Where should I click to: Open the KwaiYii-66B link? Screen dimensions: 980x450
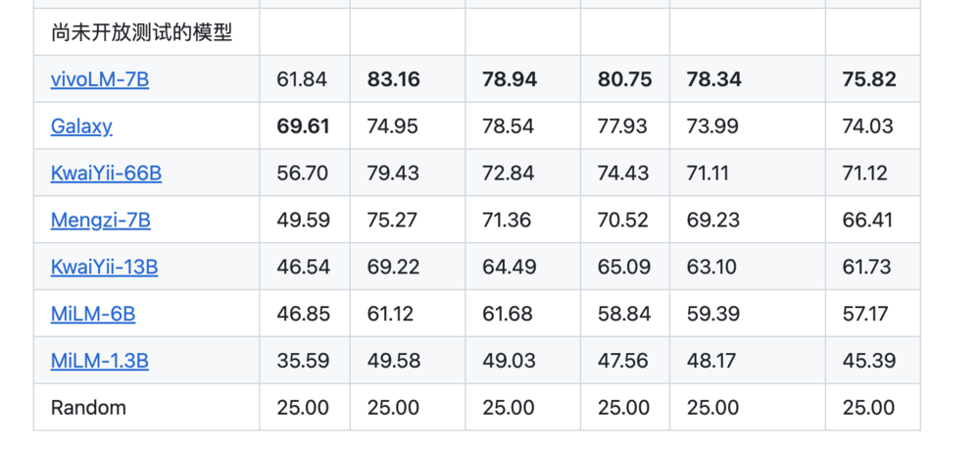tap(106, 174)
